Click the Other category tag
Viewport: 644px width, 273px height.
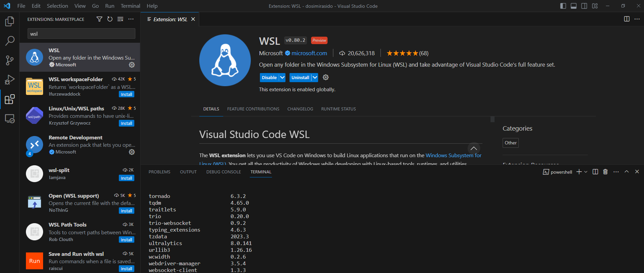511,143
